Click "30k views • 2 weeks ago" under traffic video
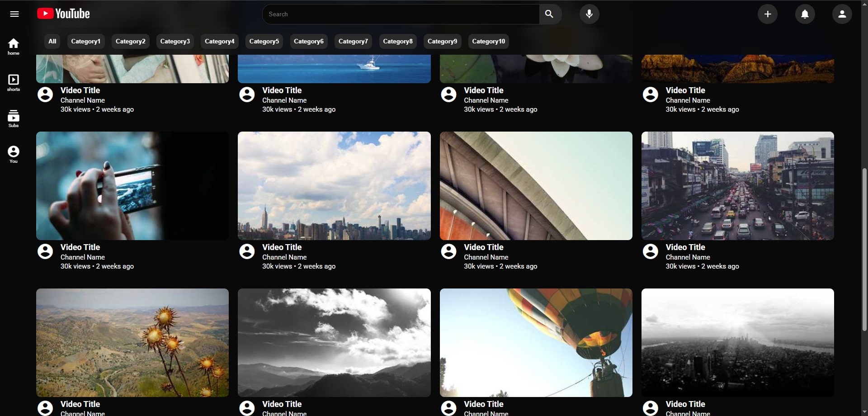 [702, 266]
